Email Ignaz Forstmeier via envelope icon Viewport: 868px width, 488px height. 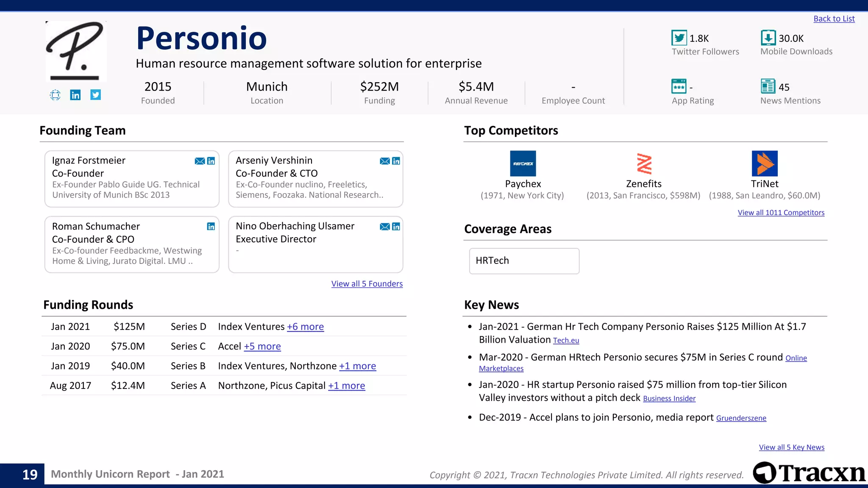pyautogui.click(x=200, y=161)
